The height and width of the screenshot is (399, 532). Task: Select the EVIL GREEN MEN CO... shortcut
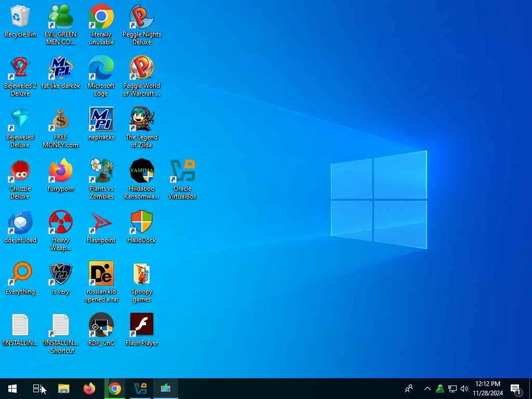[61, 25]
